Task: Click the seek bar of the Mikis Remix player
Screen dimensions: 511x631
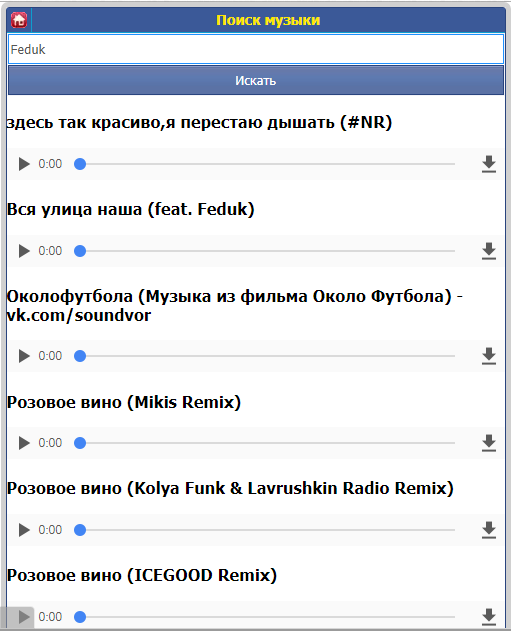Action: coord(265,443)
